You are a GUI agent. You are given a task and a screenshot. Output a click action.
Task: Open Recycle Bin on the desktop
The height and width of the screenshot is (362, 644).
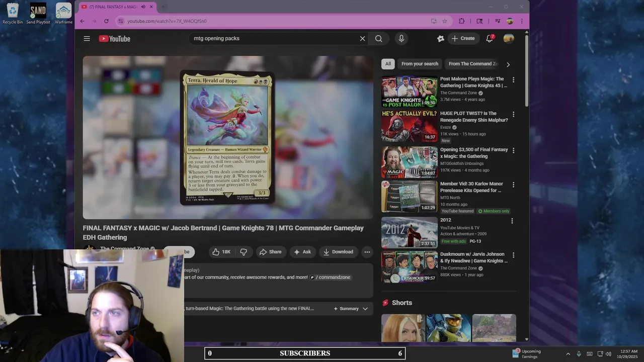(x=13, y=14)
